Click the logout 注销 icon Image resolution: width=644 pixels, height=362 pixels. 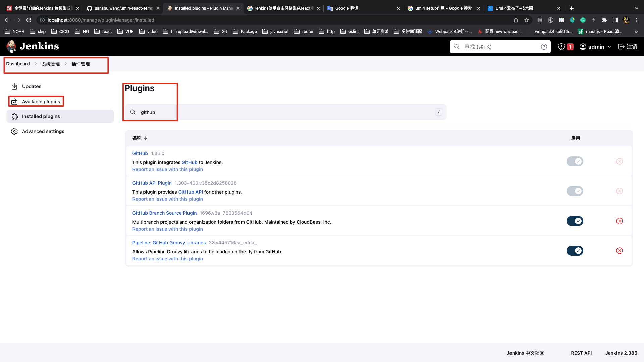point(621,47)
